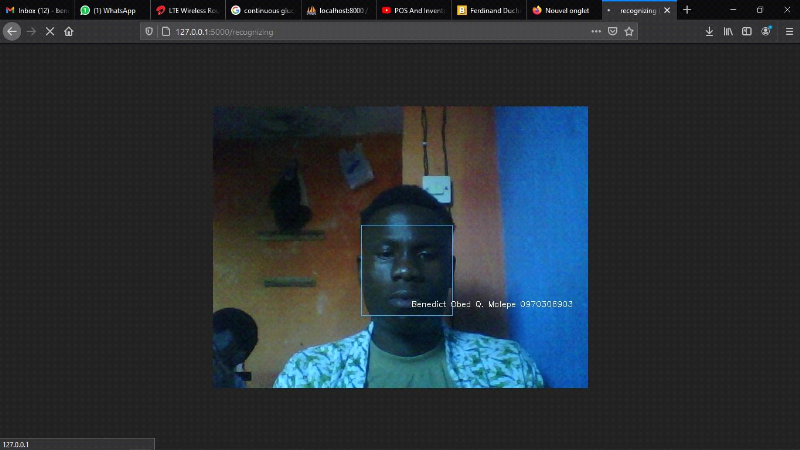Open a new tab with plus
800x450 pixels.
pos(687,10)
